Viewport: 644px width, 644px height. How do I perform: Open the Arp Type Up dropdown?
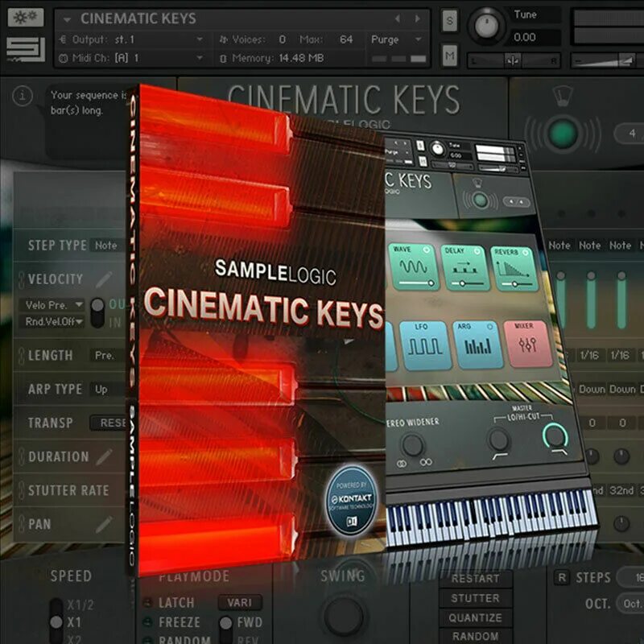(107, 389)
